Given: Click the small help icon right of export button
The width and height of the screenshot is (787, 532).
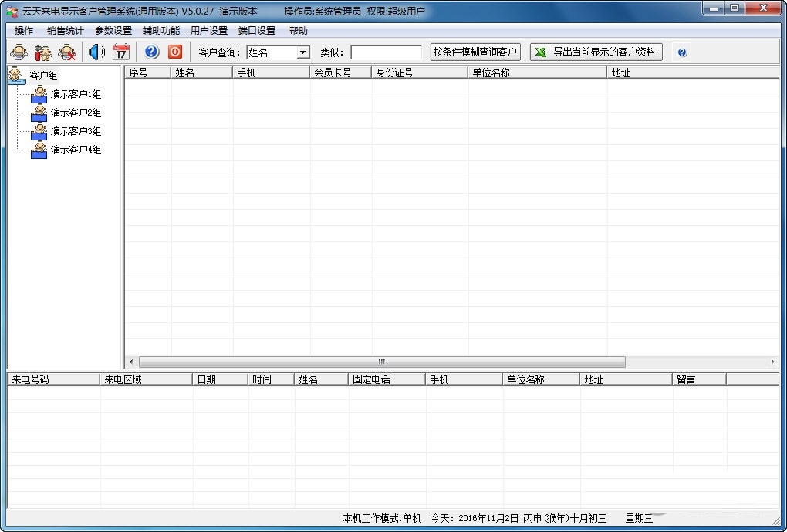Looking at the screenshot, I should tap(682, 52).
